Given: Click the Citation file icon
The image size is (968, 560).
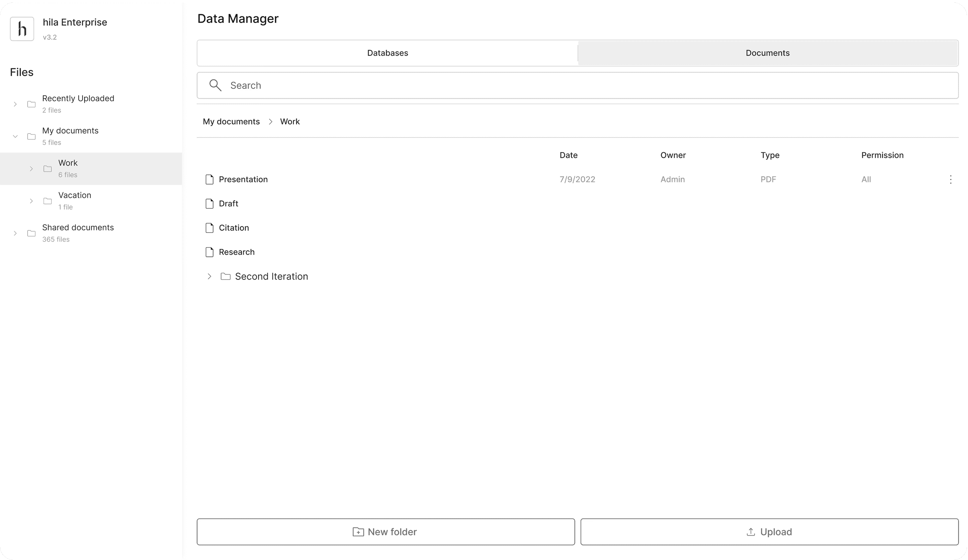Looking at the screenshot, I should click(209, 228).
